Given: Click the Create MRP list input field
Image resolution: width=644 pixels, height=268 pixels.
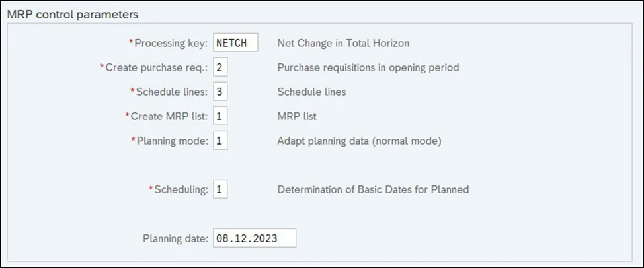Looking at the screenshot, I should 221,117.
